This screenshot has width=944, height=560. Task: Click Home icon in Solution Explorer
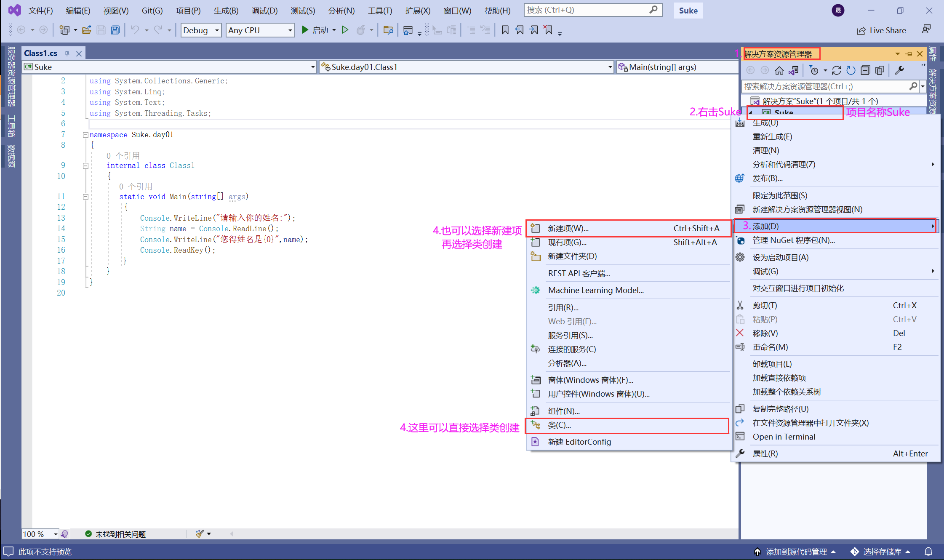coord(779,70)
